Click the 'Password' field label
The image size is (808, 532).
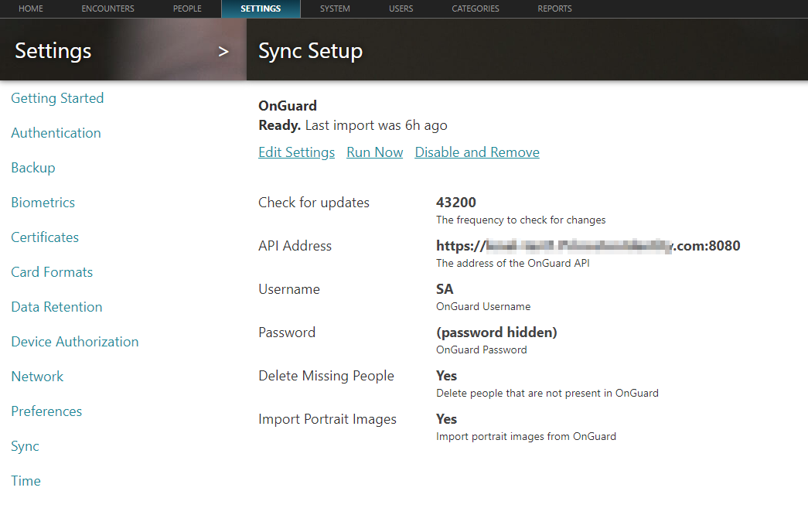pos(287,332)
